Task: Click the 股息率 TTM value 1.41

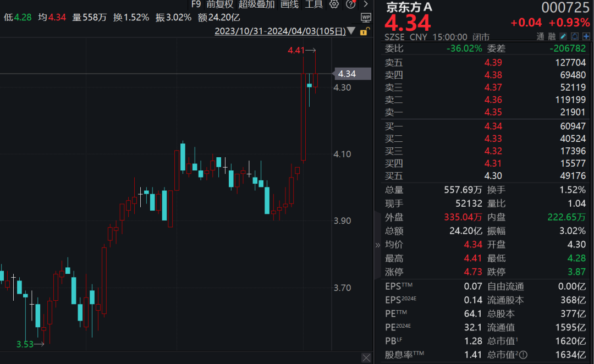Action: (473, 355)
